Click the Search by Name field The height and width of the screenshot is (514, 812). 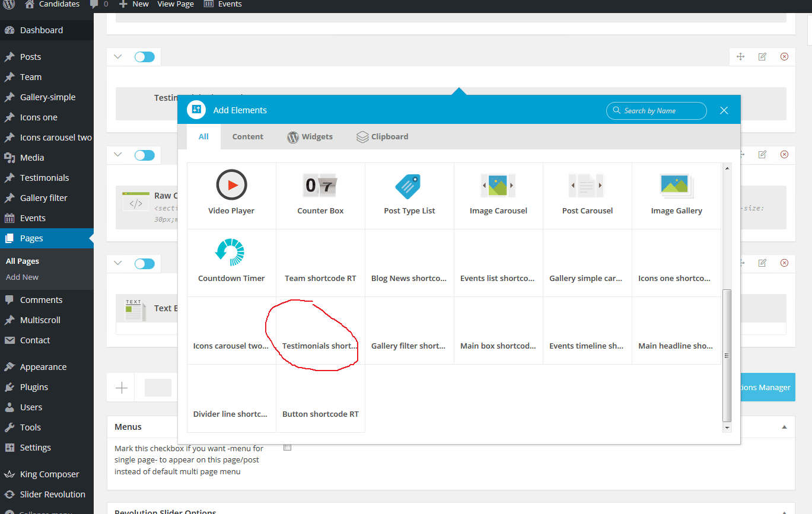pos(657,111)
